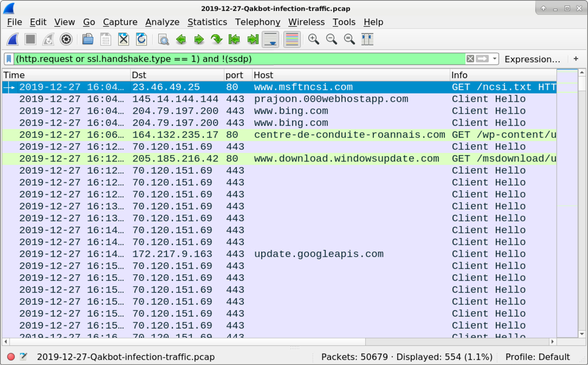Click the capture filename in status bar
This screenshot has width=588, height=365.
click(x=126, y=357)
